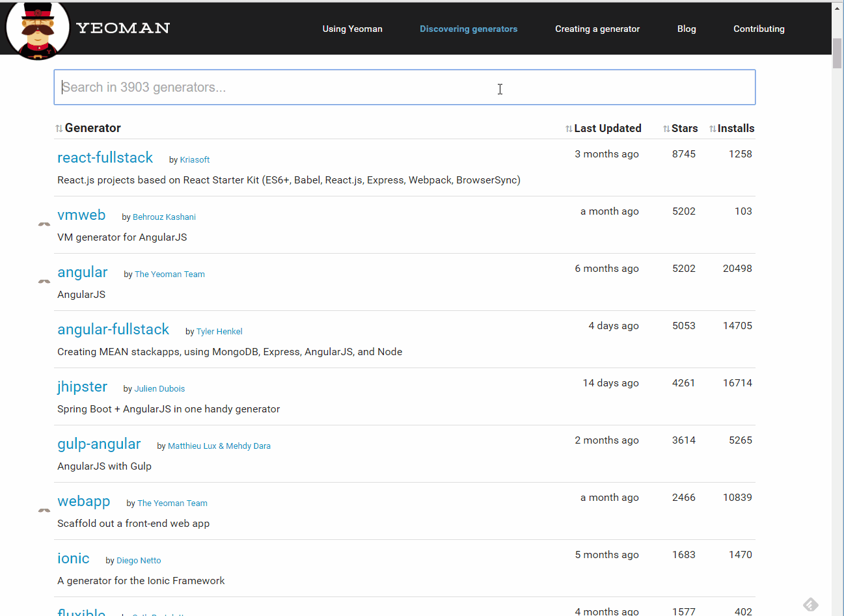Select installs count 20498
Viewport: 844px width, 616px height.
[x=737, y=269]
